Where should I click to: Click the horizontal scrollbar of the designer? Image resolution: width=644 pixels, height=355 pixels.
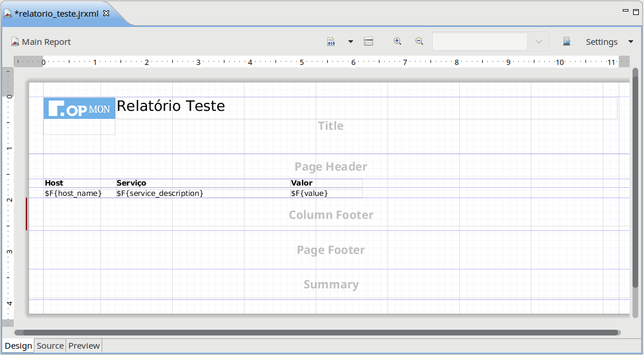[x=317, y=333]
